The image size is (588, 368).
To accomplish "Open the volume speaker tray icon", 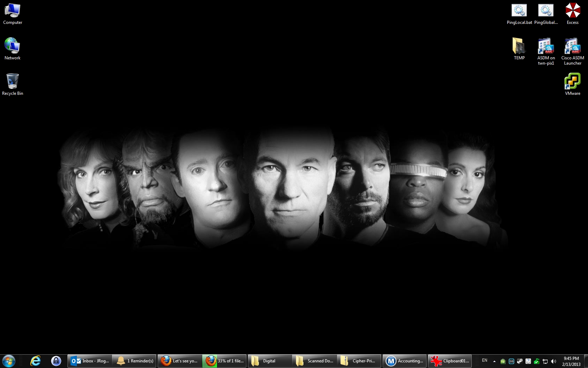I will click(x=554, y=361).
